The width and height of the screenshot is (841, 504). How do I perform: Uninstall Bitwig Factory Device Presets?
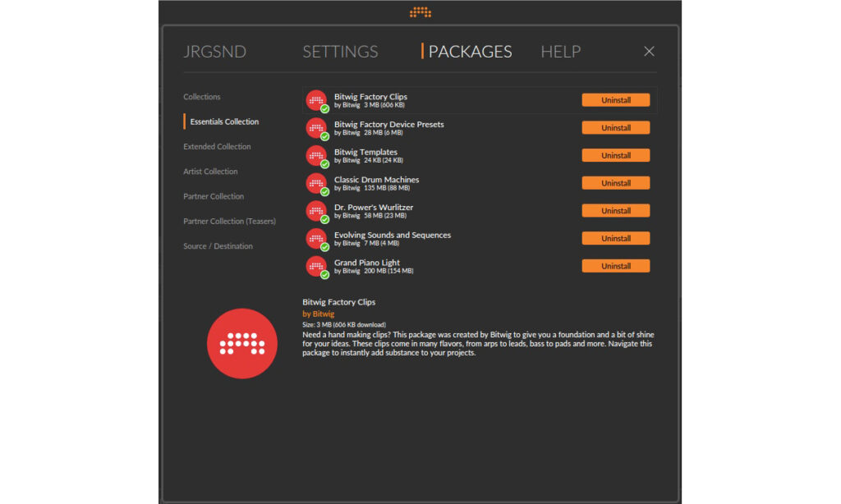(616, 127)
